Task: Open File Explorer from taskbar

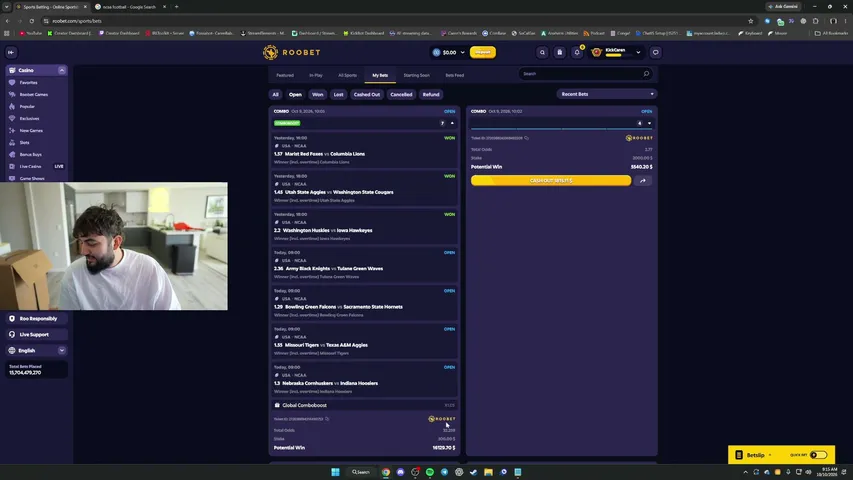Action: 489,472
